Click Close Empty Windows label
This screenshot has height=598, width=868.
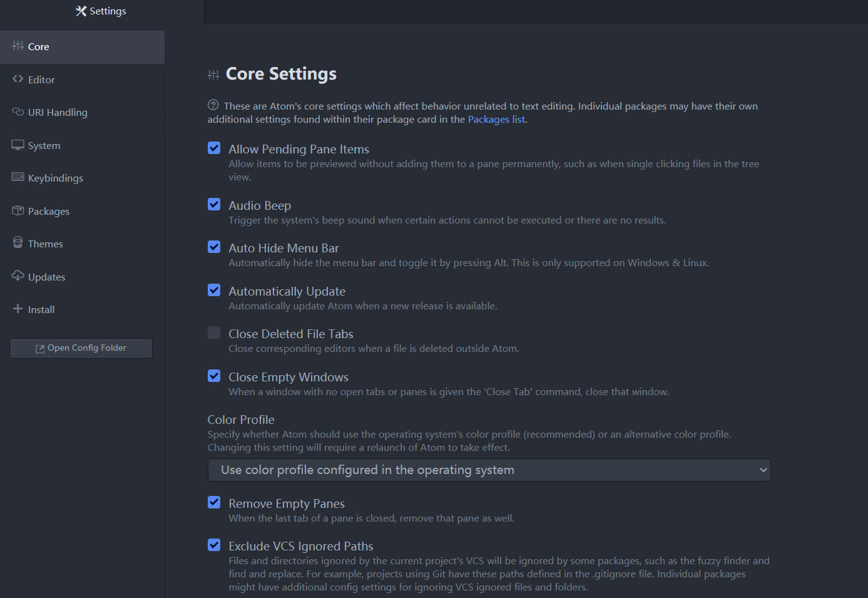coord(288,377)
